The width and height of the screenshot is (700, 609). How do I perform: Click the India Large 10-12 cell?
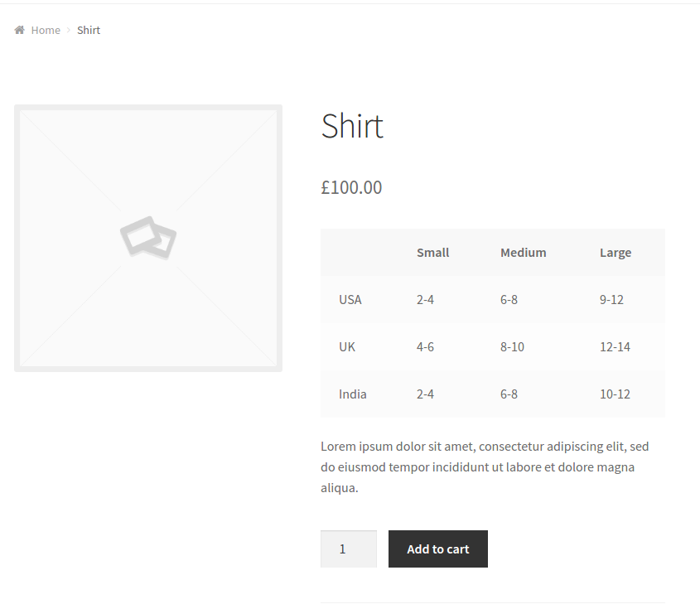pos(615,394)
